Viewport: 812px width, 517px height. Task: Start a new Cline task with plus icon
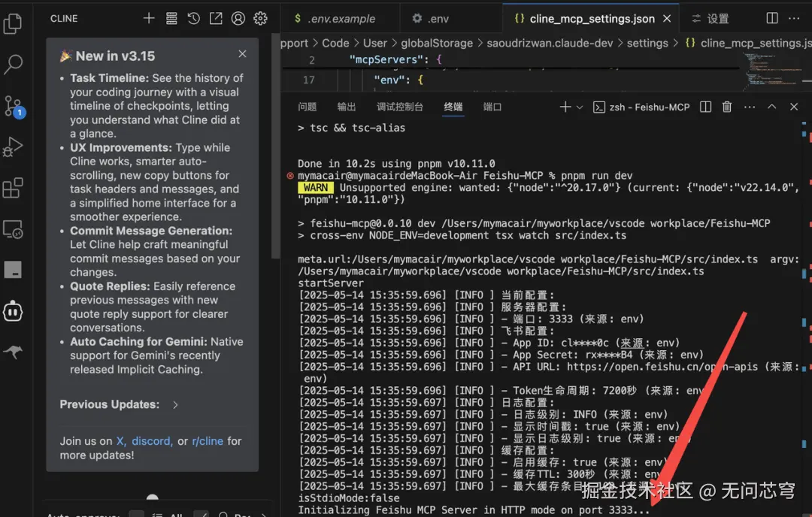pos(149,19)
